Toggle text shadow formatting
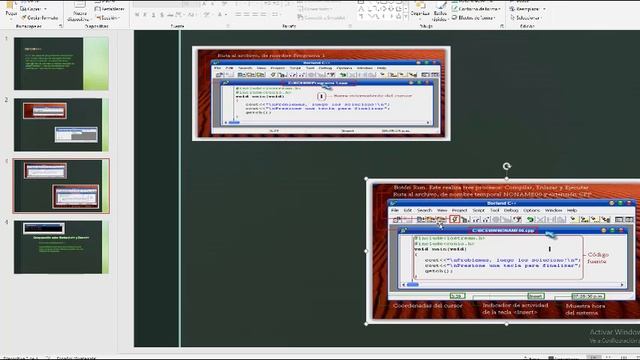 click(162, 15)
